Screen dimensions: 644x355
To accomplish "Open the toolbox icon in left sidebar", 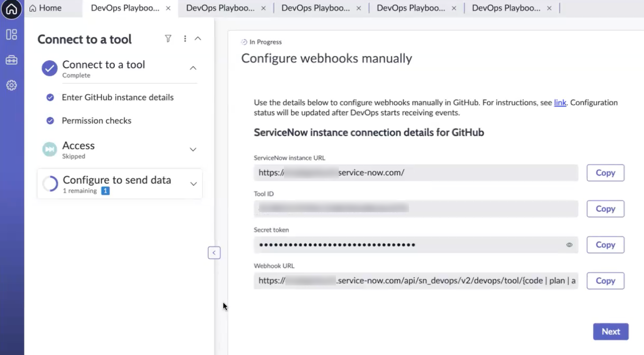I will (x=12, y=60).
